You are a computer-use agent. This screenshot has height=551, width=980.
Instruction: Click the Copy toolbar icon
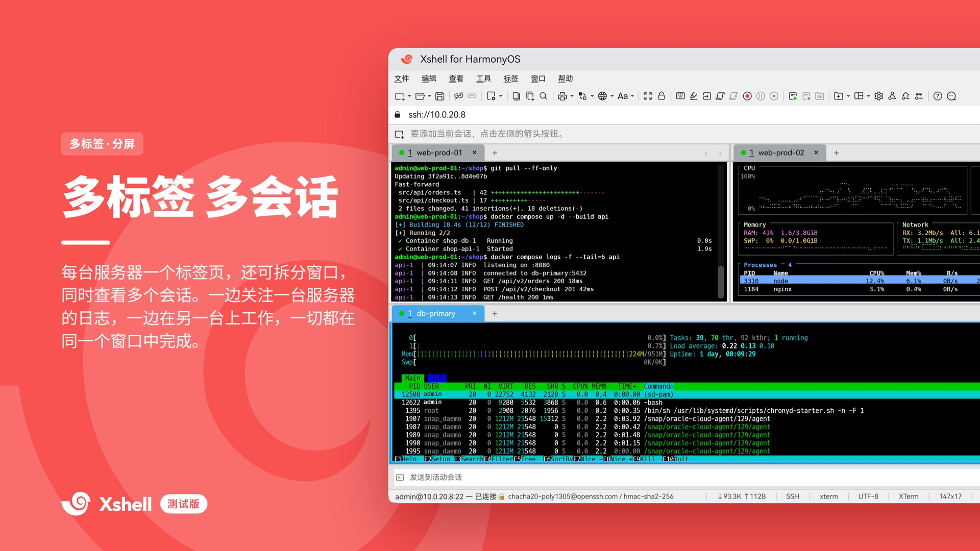516,96
